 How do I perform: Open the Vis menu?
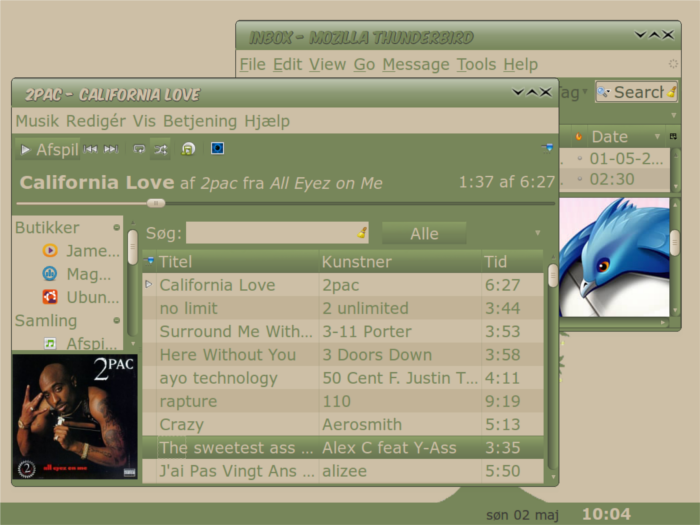tap(144, 121)
